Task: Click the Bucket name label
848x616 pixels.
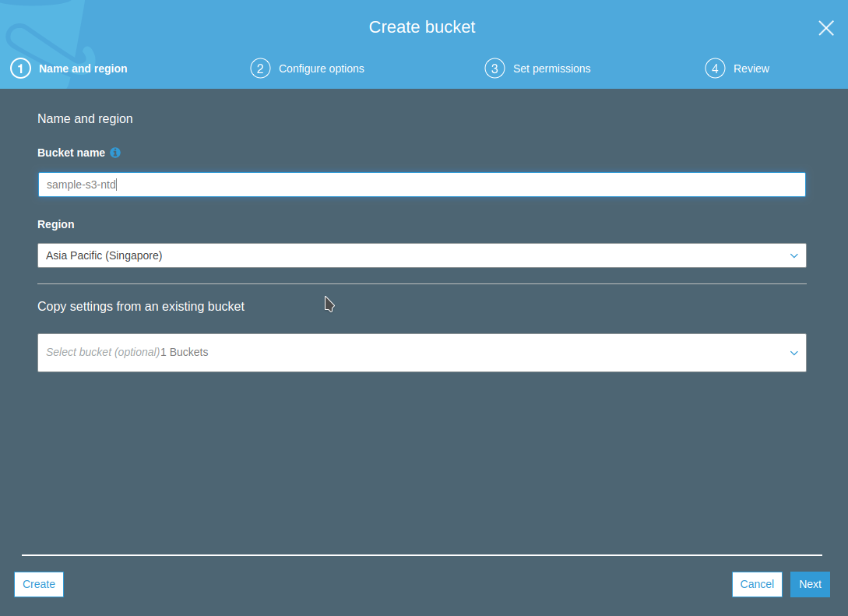Action: tap(71, 153)
